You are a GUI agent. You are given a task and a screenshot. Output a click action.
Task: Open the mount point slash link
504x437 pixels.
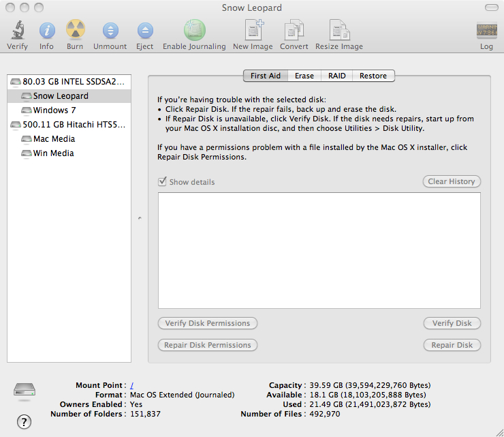pos(131,385)
